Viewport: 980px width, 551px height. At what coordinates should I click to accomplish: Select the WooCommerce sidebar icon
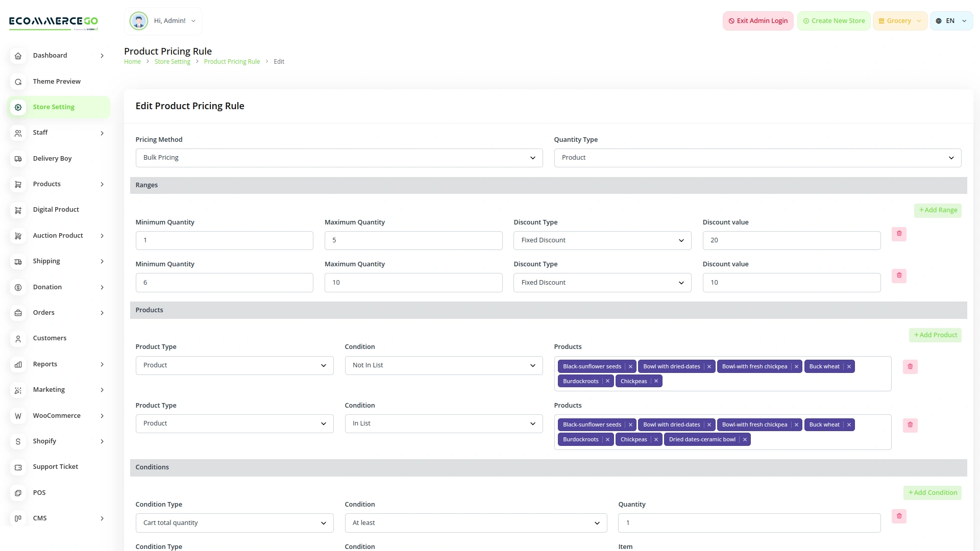(x=18, y=416)
